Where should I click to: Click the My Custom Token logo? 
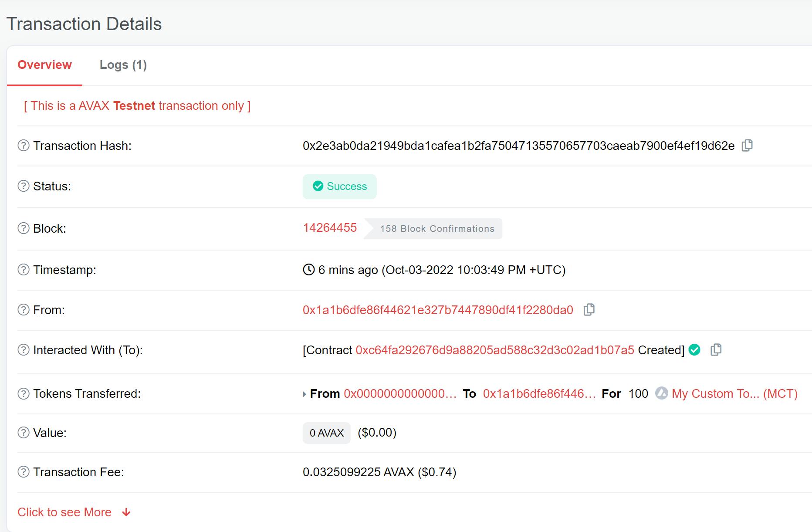(662, 393)
